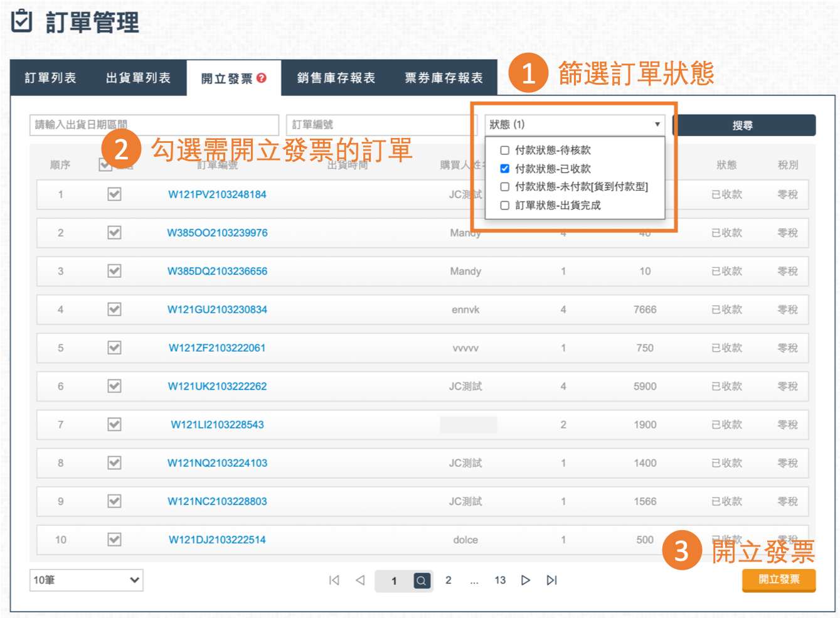Click amount 7666 in row 4

(645, 309)
